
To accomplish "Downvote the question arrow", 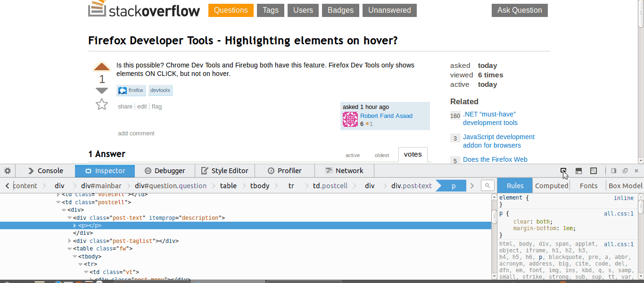I will (x=102, y=91).
